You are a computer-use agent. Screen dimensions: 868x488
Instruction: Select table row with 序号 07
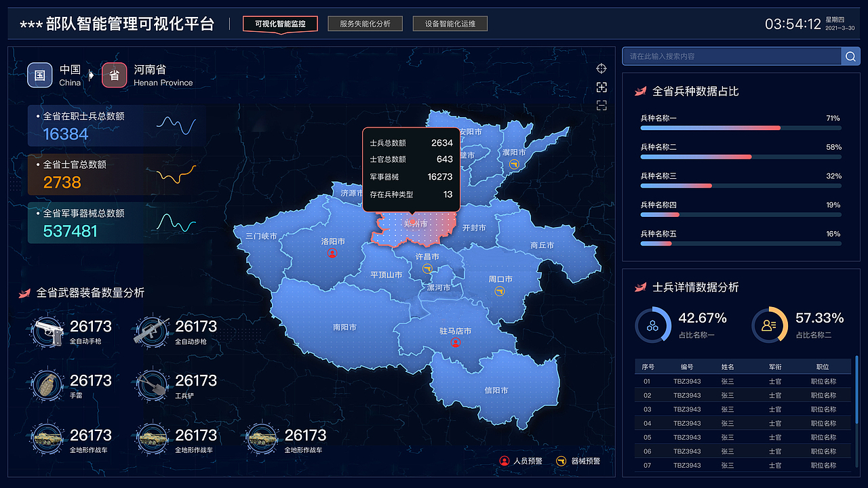[x=743, y=465]
